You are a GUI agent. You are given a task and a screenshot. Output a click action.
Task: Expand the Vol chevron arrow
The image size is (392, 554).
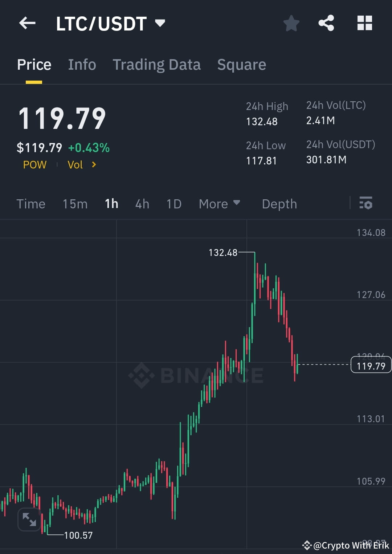pyautogui.click(x=93, y=164)
